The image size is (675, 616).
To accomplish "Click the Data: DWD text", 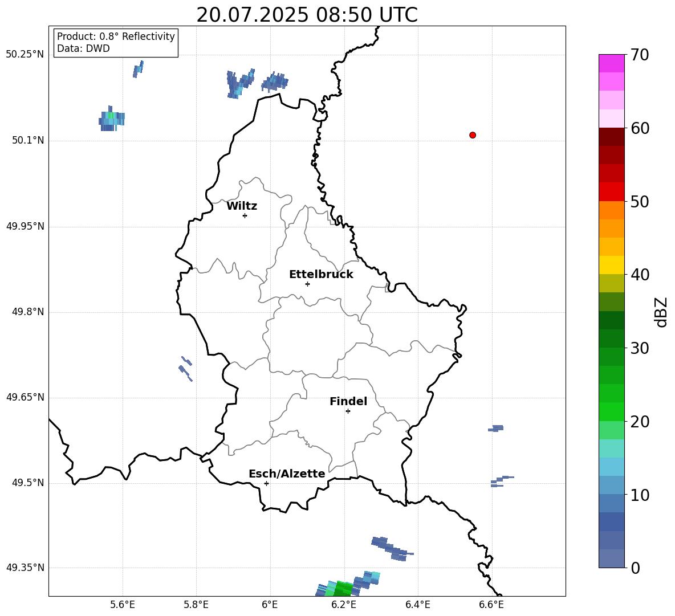I will click(x=83, y=48).
